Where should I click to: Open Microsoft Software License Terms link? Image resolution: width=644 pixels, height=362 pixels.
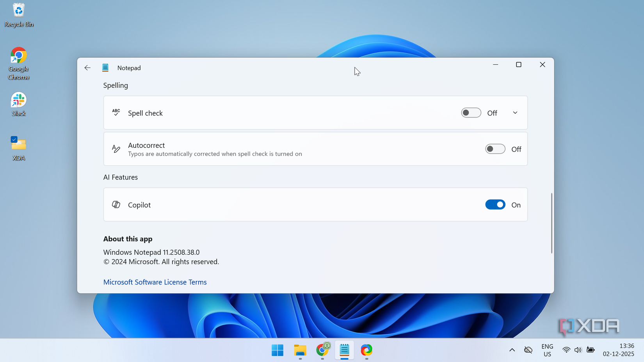tap(155, 282)
